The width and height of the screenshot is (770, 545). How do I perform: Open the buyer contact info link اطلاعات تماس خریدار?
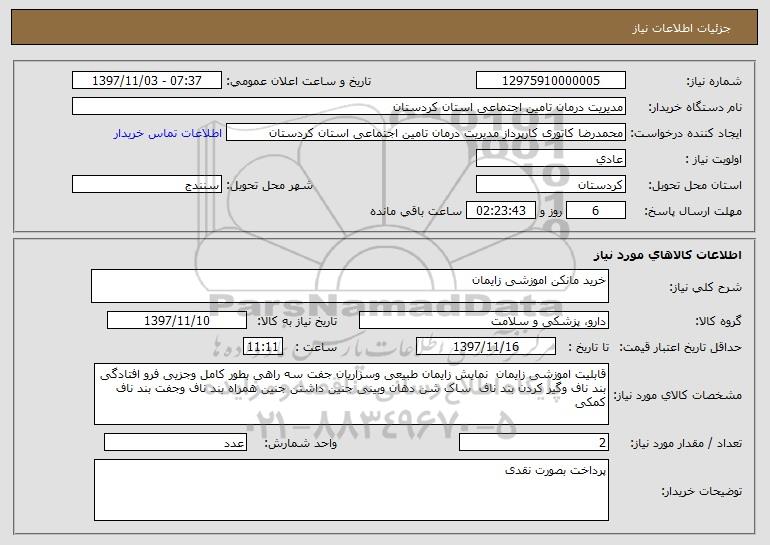click(x=168, y=133)
